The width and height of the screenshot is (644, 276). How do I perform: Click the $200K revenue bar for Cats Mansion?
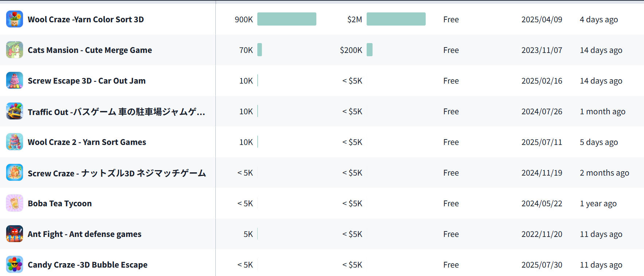(370, 50)
